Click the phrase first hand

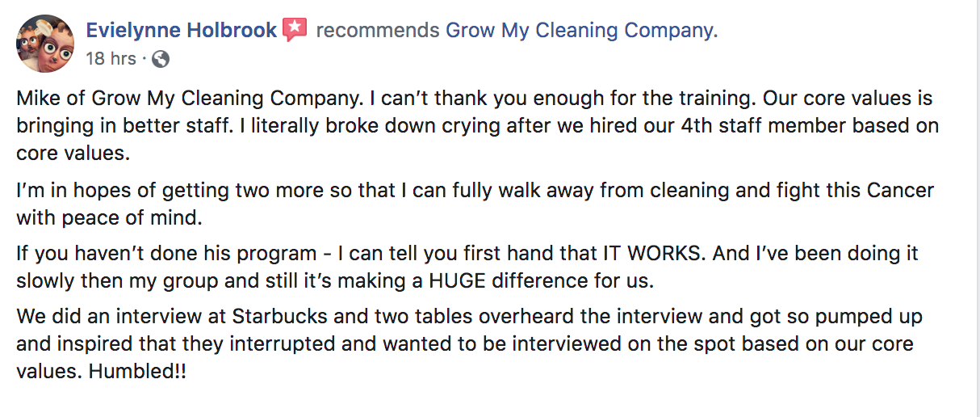[x=502, y=253]
